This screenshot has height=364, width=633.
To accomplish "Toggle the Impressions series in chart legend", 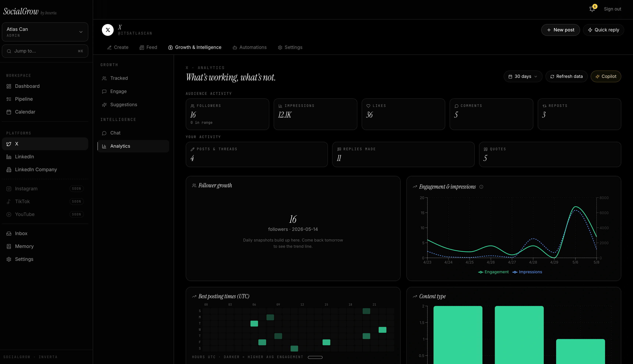I will click(x=527, y=272).
